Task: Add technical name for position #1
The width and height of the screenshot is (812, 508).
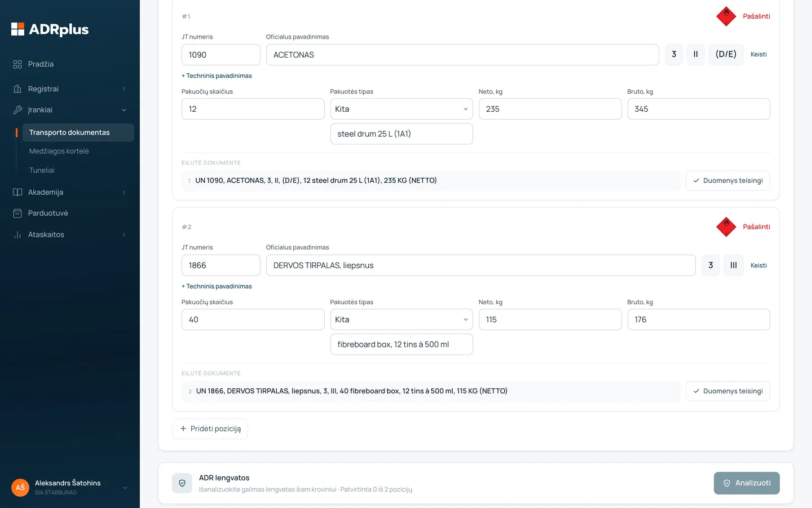Action: click(217, 76)
